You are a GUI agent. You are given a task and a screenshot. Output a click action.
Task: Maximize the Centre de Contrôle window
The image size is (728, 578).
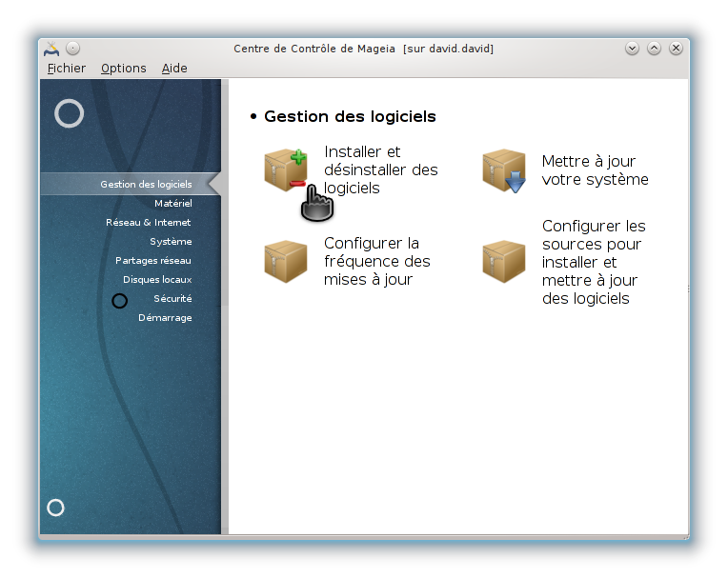[x=654, y=49]
